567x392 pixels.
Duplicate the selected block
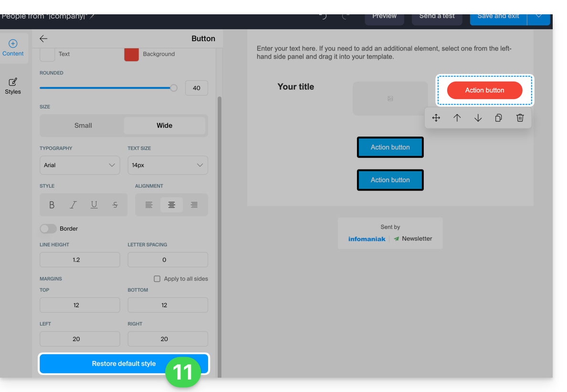click(499, 118)
